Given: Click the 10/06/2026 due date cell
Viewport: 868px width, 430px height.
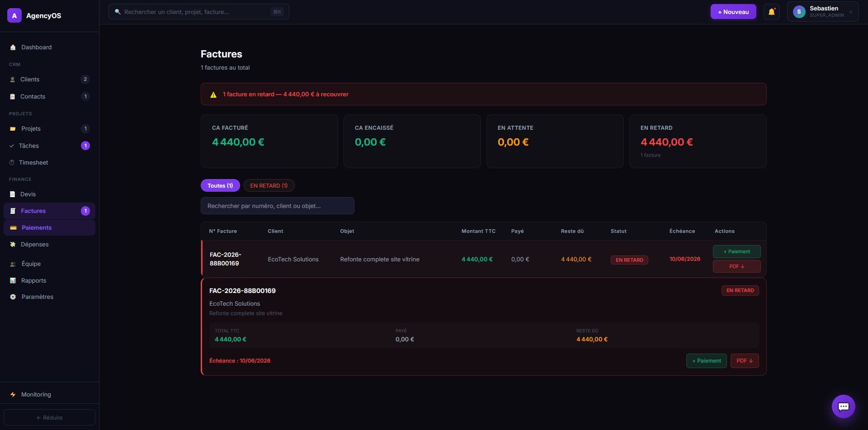Looking at the screenshot, I should tap(685, 259).
